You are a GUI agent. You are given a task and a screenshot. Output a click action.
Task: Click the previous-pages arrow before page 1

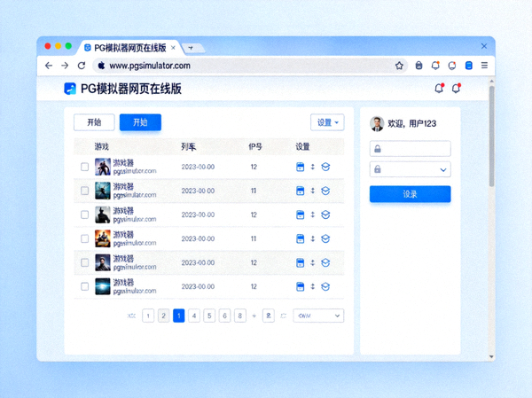click(131, 316)
